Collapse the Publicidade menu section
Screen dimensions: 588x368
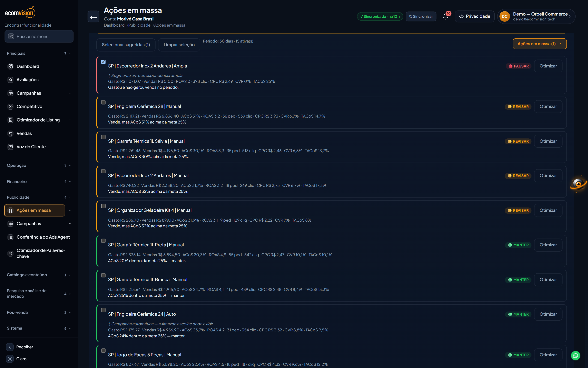click(39, 197)
